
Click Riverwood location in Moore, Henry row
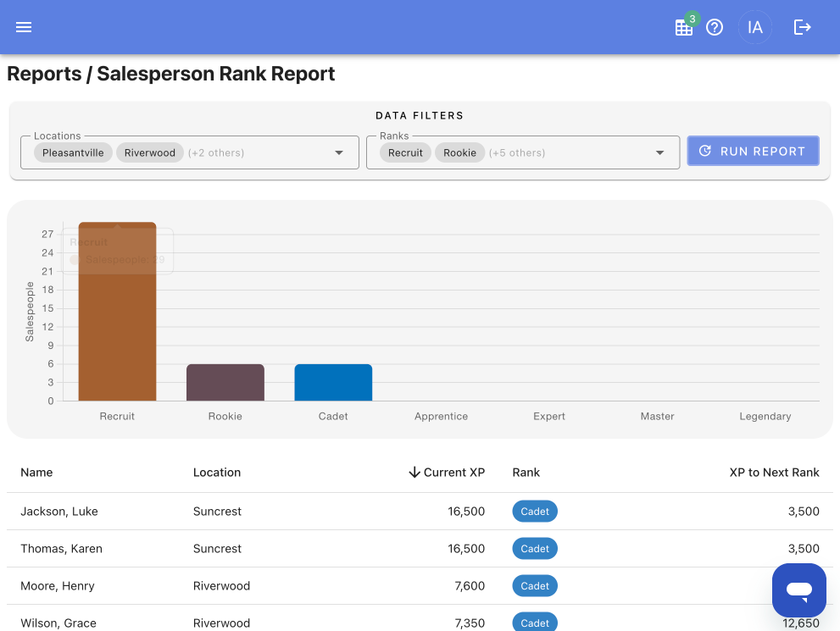[x=221, y=586]
